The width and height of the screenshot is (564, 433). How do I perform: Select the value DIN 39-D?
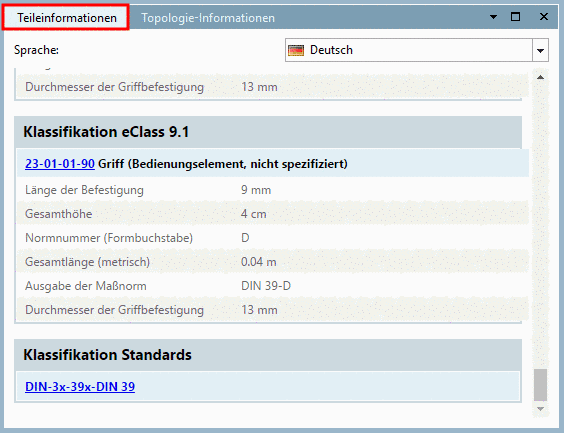coord(266,286)
